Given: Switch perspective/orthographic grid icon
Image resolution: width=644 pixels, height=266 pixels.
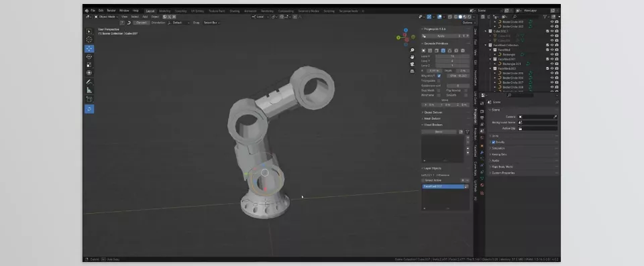Looking at the screenshot, I should pyautogui.click(x=412, y=71).
